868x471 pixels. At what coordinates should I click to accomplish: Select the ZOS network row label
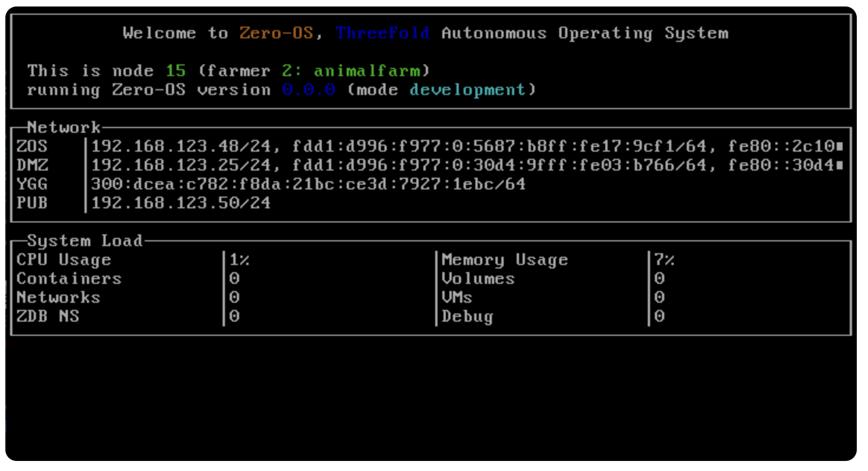pos(32,146)
